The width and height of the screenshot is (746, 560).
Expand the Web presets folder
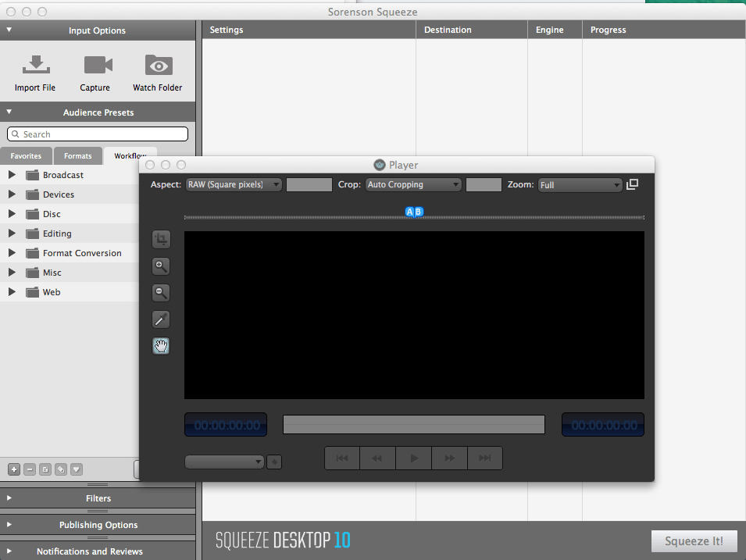12,292
